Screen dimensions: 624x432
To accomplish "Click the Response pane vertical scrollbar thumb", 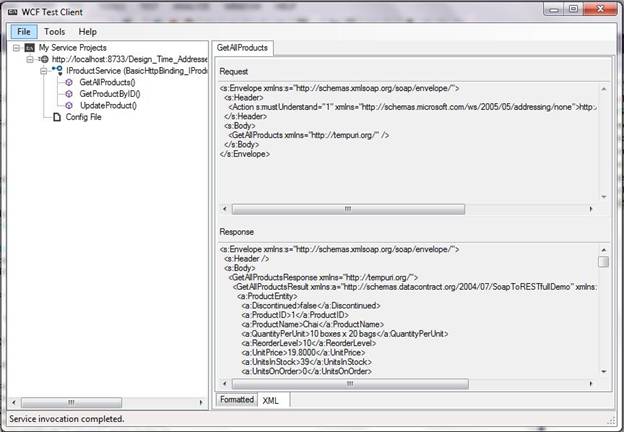I will pyautogui.click(x=604, y=262).
